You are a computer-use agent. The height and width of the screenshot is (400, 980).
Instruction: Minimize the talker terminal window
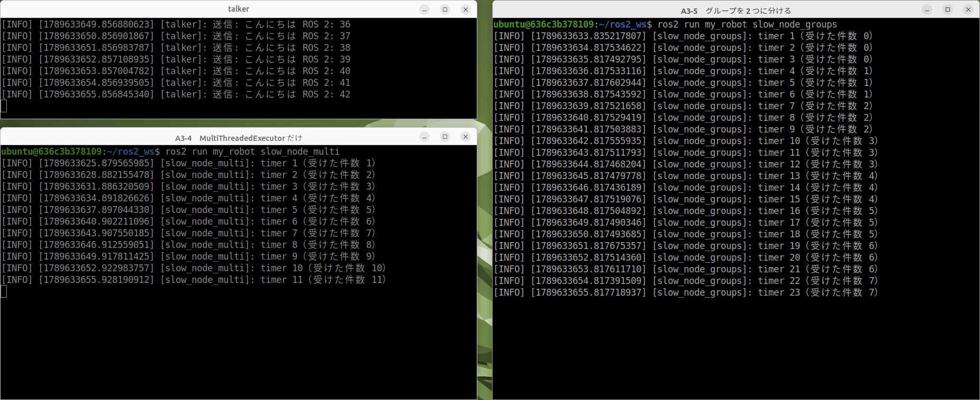tap(424, 10)
